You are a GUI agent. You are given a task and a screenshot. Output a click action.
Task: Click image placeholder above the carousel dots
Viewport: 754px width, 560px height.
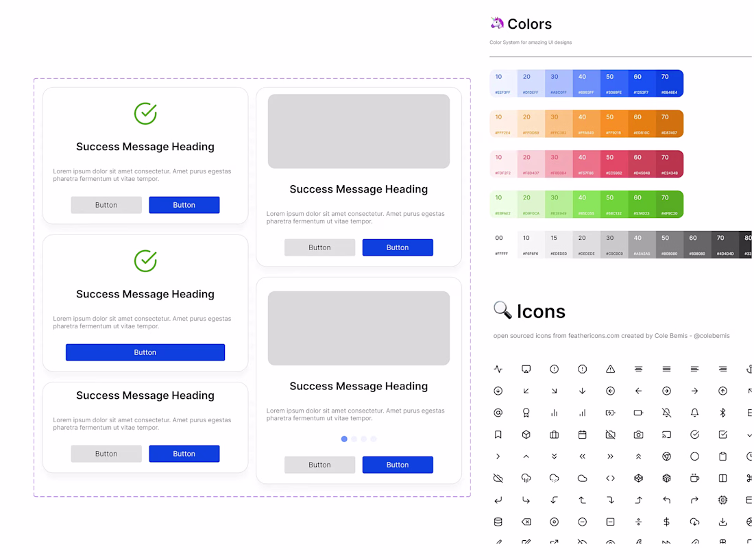coord(358,328)
